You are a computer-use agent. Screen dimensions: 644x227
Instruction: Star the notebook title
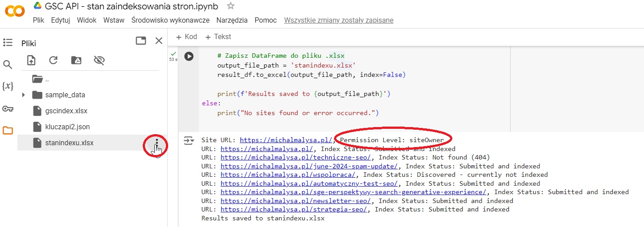(230, 6)
